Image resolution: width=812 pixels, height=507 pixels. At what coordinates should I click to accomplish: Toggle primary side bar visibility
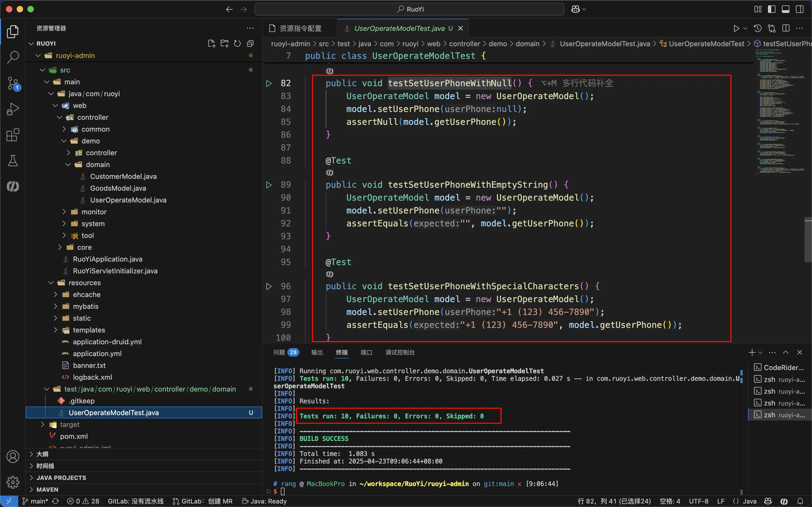771,9
